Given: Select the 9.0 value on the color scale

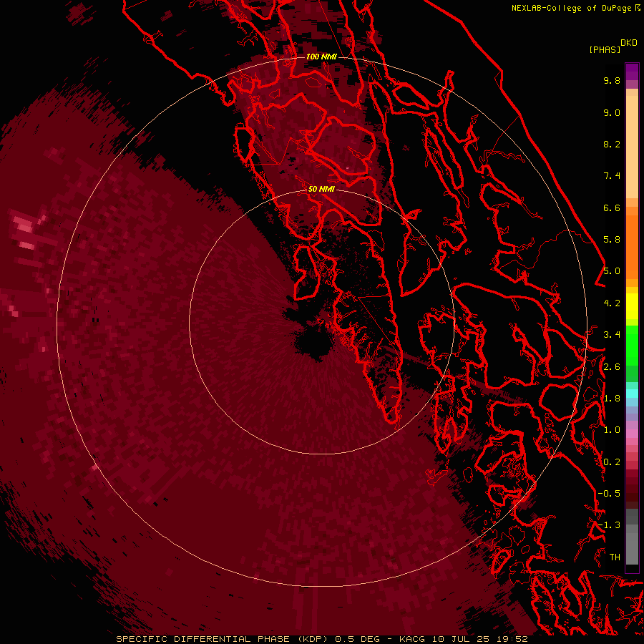Looking at the screenshot, I should [612, 112].
